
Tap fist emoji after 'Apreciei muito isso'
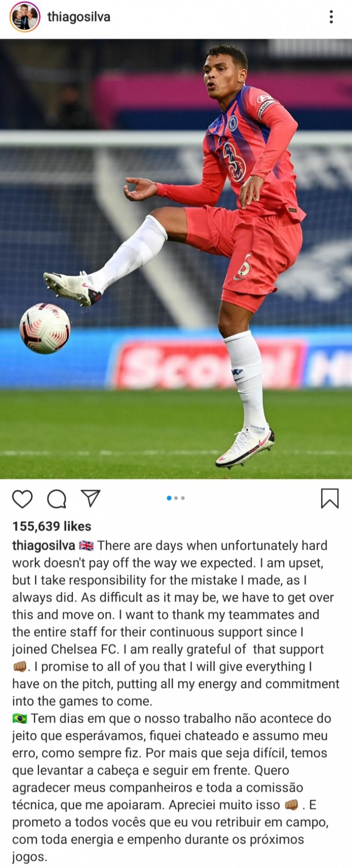[x=291, y=805]
